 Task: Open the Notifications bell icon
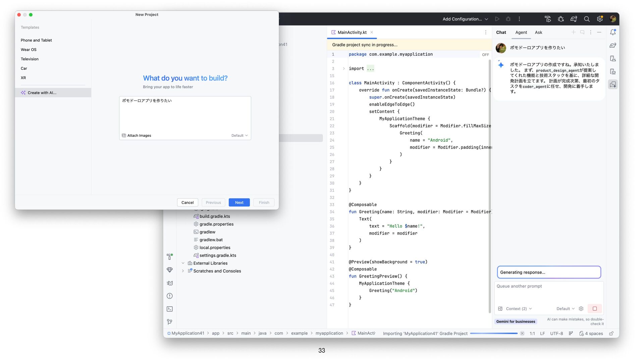(613, 33)
